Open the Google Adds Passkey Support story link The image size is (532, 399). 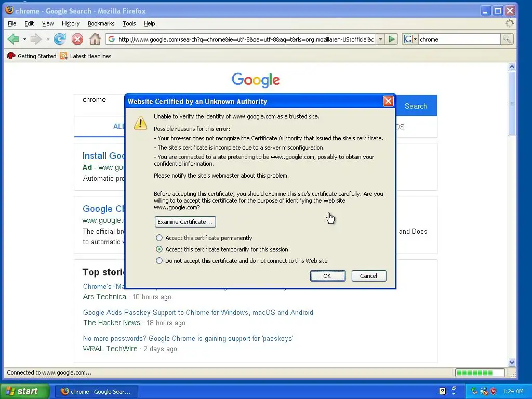(x=198, y=312)
